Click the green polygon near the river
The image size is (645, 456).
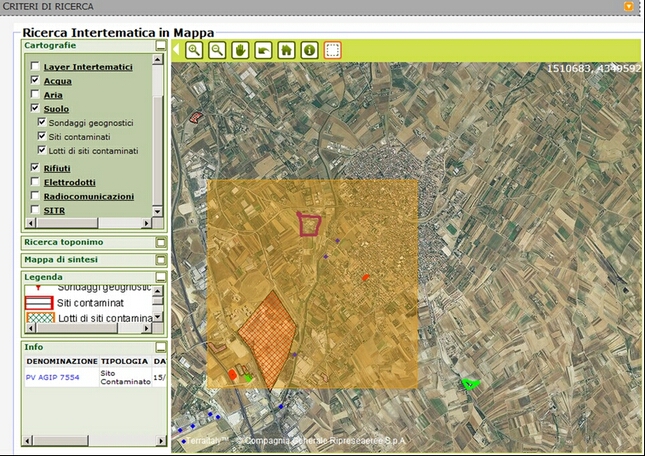tap(470, 384)
